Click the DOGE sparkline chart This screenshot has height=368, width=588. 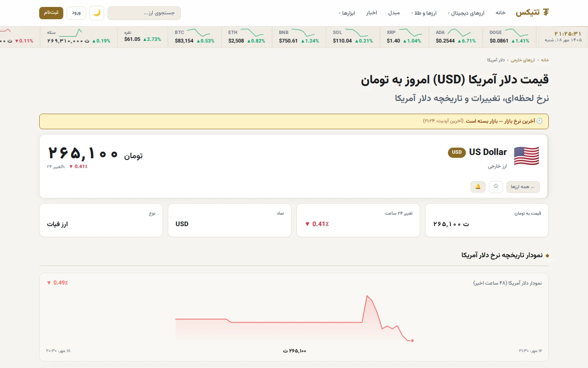click(517, 32)
